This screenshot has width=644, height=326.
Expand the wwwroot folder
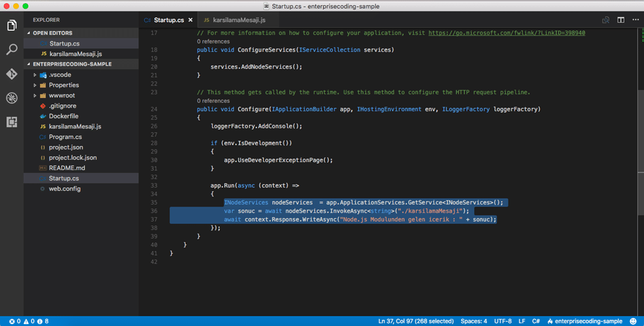coord(35,95)
